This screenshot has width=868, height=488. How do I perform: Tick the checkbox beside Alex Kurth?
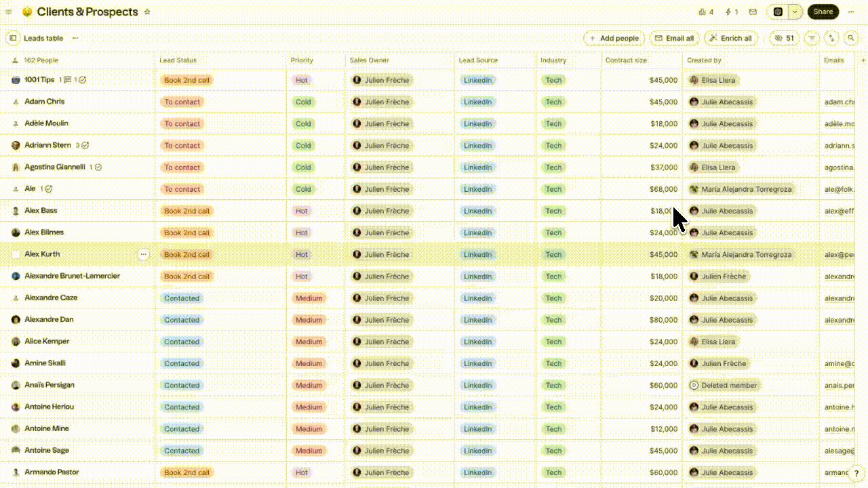click(x=16, y=254)
